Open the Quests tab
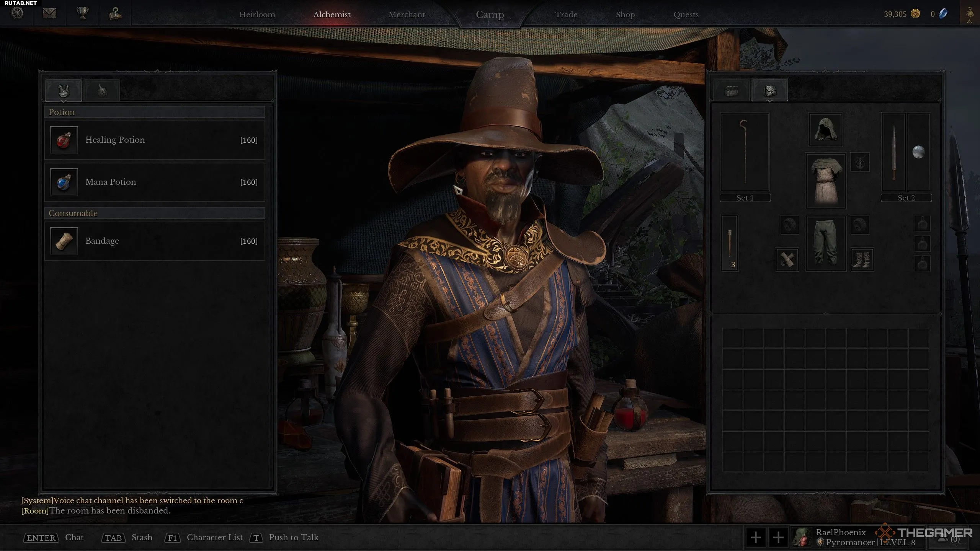980x551 pixels. 686,15
